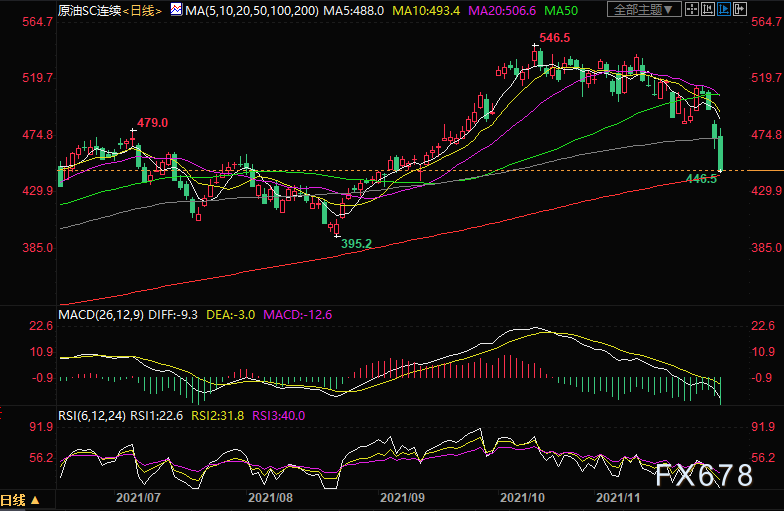The height and width of the screenshot is (511, 784).
Task: Click the RSI2:31.8 value
Action: (x=218, y=416)
